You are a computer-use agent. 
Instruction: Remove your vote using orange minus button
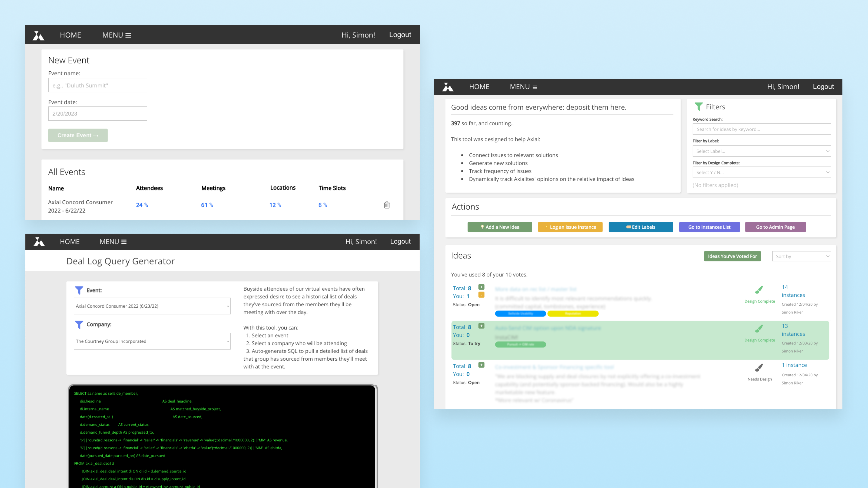(481, 295)
